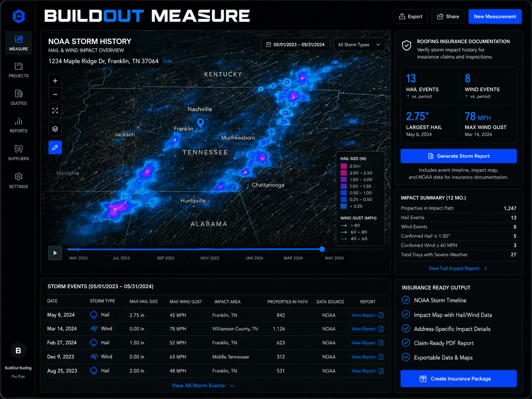Click the < 0.25 hail size swatch
Screen dimensions: 532x399
(344, 206)
